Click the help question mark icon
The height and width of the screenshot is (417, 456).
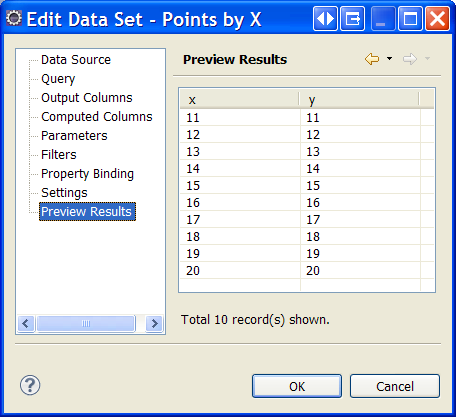tap(30, 385)
